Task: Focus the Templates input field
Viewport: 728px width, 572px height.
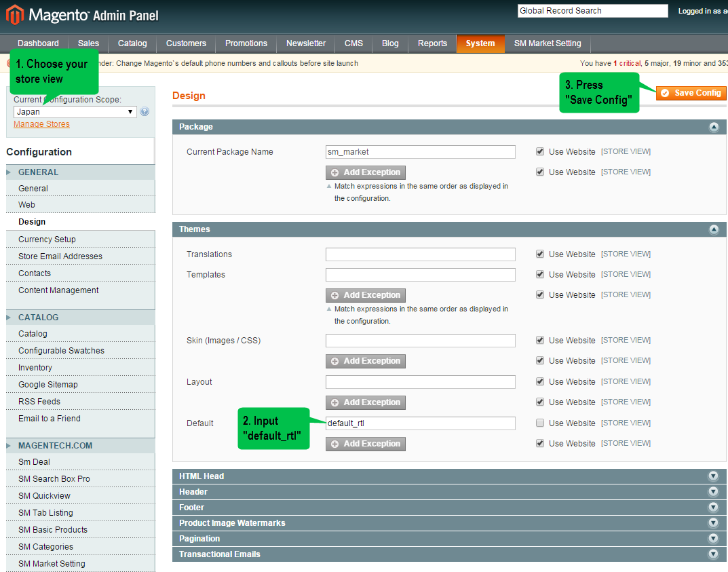Action: tap(421, 275)
